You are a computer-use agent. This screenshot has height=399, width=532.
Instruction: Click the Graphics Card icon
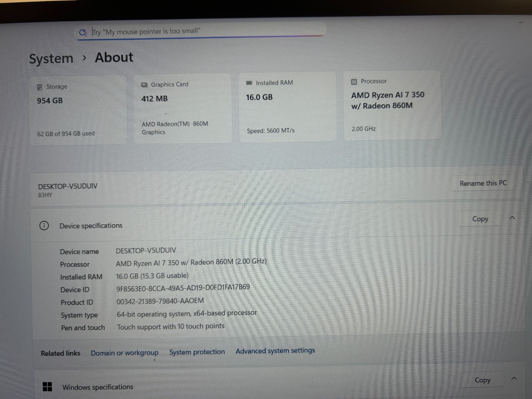coord(144,85)
